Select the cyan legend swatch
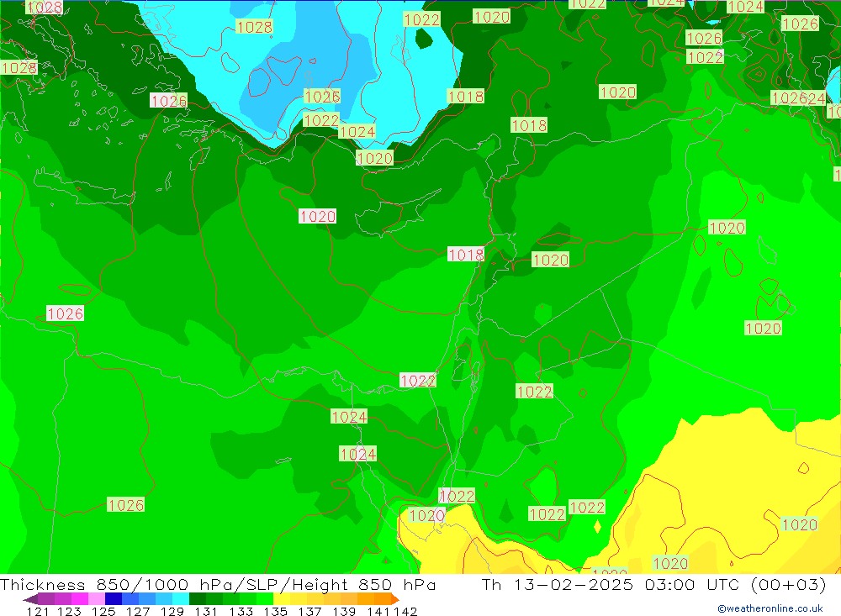 pyautogui.click(x=181, y=599)
